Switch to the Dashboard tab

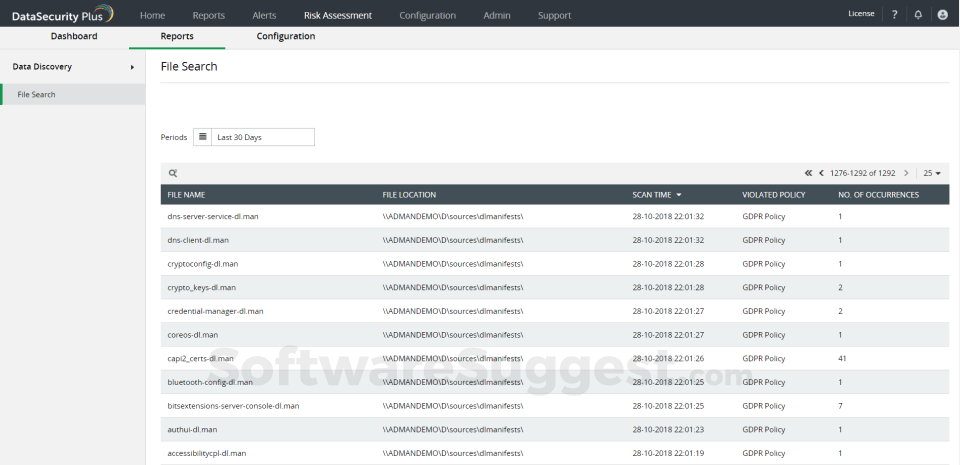(x=74, y=36)
